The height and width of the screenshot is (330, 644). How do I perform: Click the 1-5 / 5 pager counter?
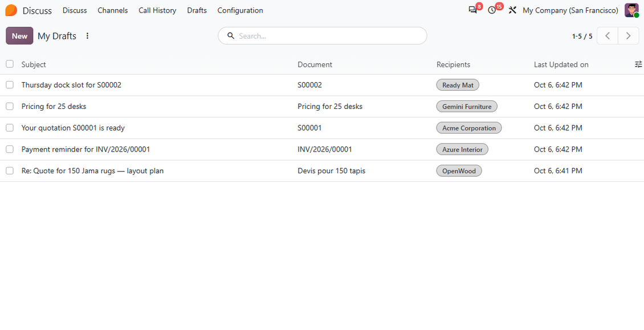[582, 36]
